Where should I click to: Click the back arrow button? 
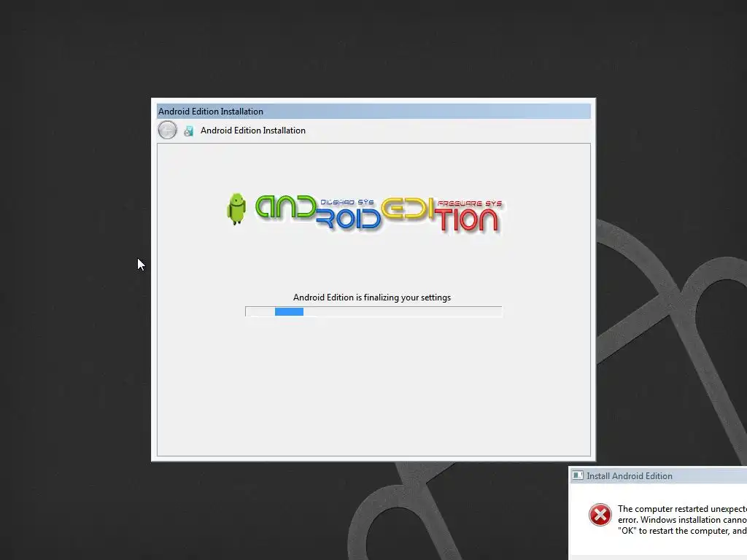[167, 130]
